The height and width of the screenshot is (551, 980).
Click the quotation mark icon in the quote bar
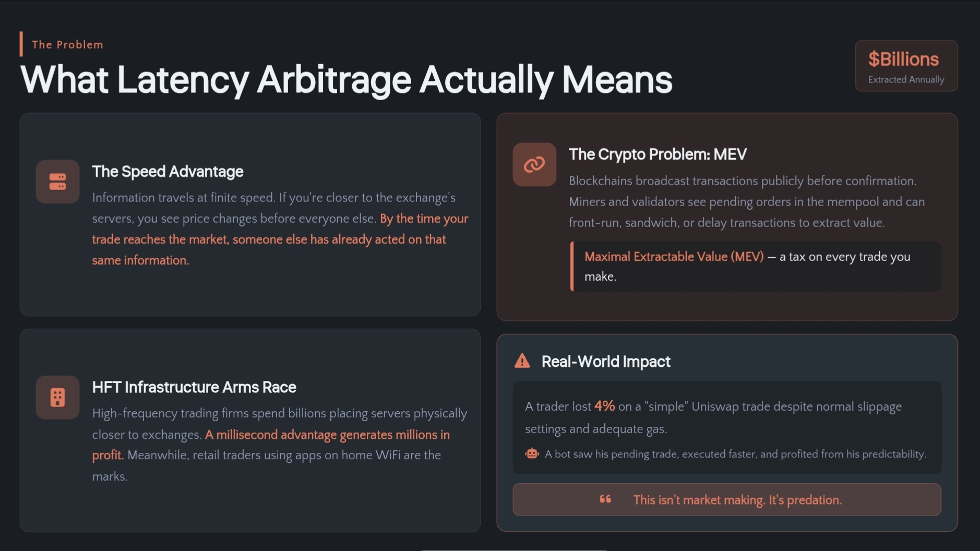[x=605, y=499]
